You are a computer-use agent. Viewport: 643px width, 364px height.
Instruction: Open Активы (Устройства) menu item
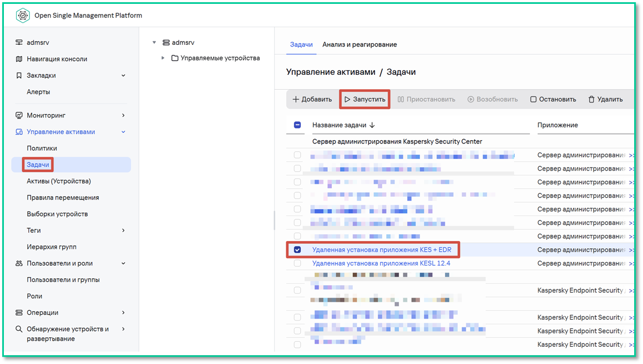(59, 181)
